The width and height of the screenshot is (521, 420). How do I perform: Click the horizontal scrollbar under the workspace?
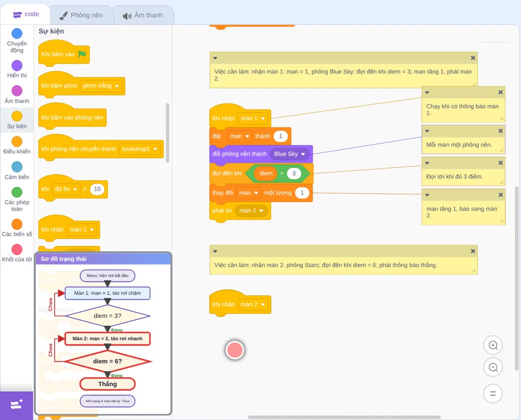(344, 417)
